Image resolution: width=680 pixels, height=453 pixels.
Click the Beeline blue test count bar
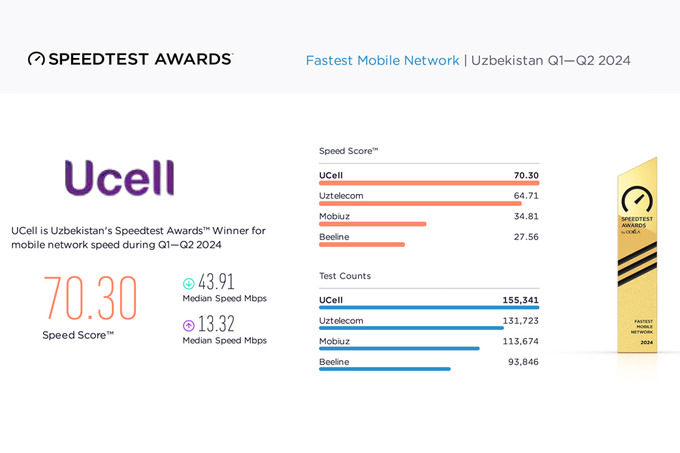[385, 368]
